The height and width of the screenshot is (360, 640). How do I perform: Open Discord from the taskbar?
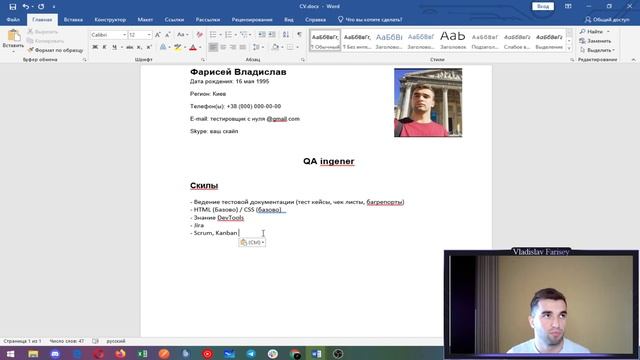(x=55, y=353)
